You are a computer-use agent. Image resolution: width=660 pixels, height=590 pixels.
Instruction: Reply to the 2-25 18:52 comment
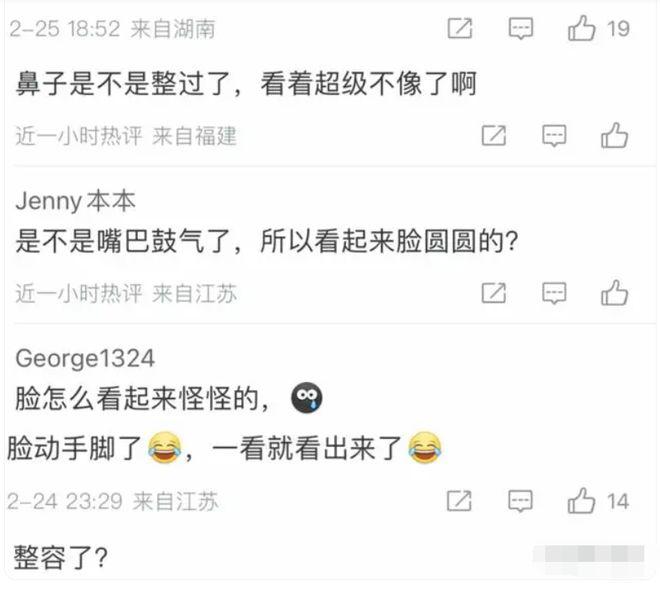point(521,29)
